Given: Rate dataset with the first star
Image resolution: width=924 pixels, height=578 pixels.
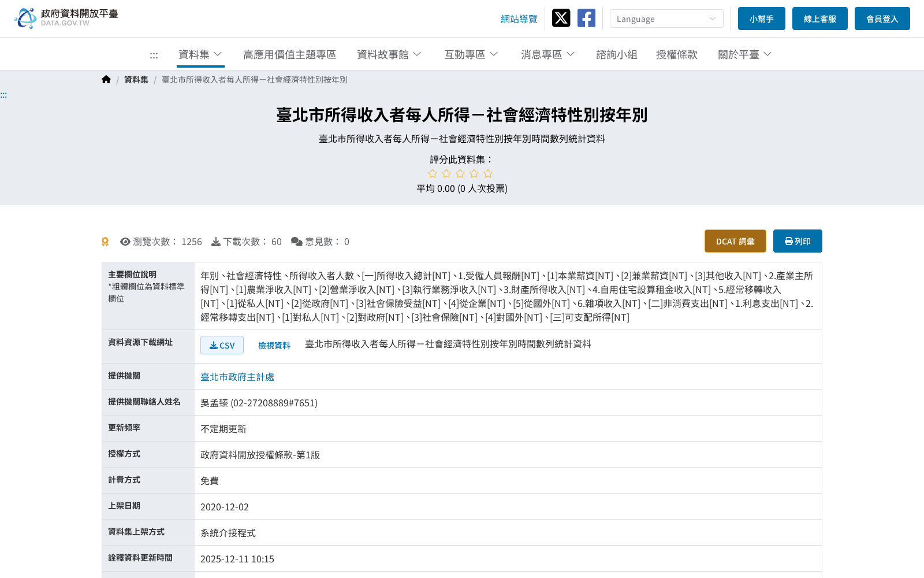Looking at the screenshot, I should [x=433, y=173].
